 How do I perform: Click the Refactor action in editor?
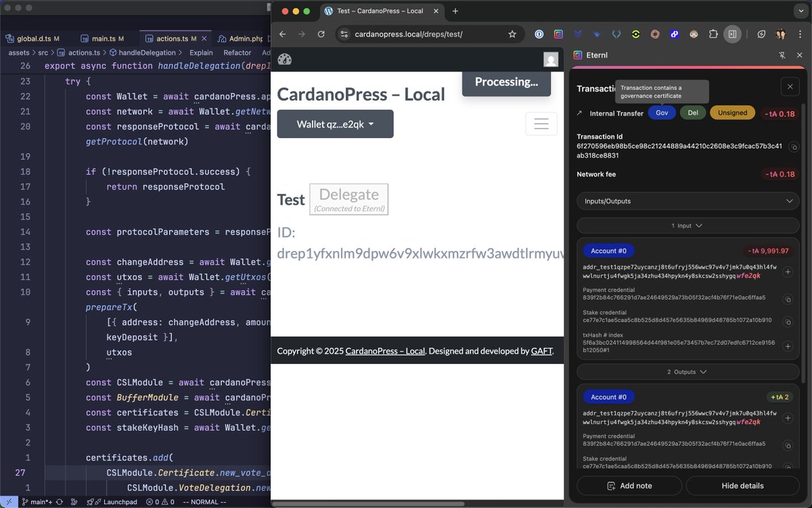[x=238, y=52]
